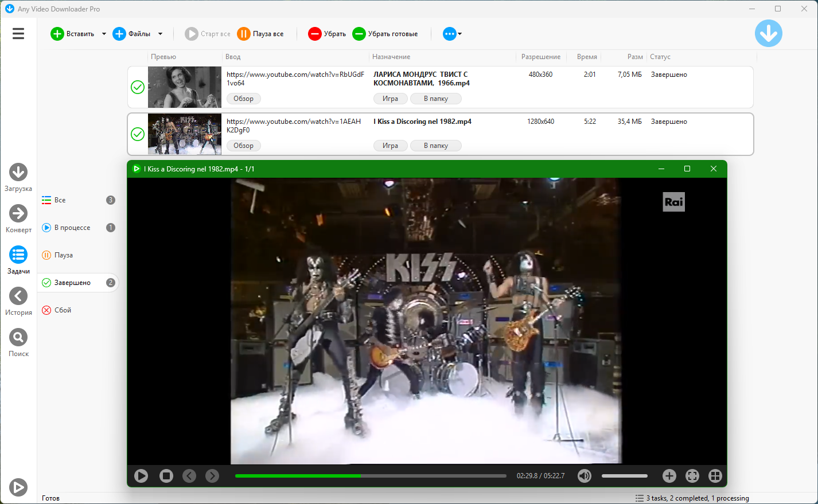Open the blue more-options dropdown
The width and height of the screenshot is (818, 504).
[x=452, y=34]
